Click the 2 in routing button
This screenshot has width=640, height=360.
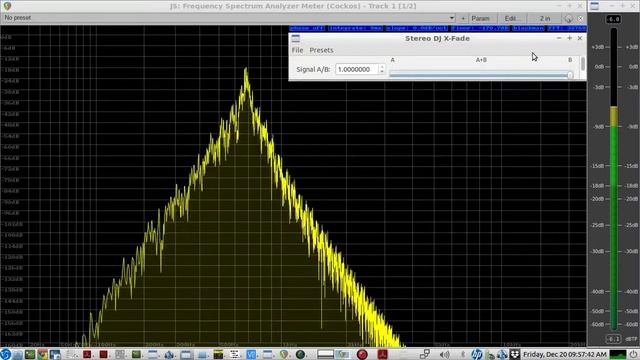click(x=545, y=18)
